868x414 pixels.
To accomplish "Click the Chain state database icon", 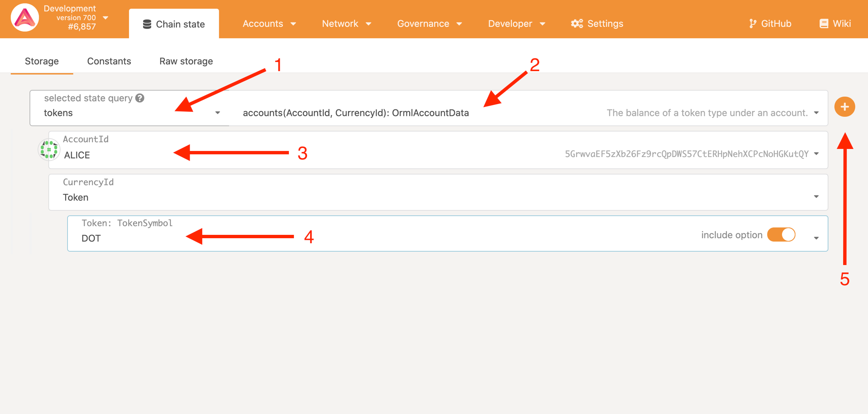I will (x=147, y=24).
